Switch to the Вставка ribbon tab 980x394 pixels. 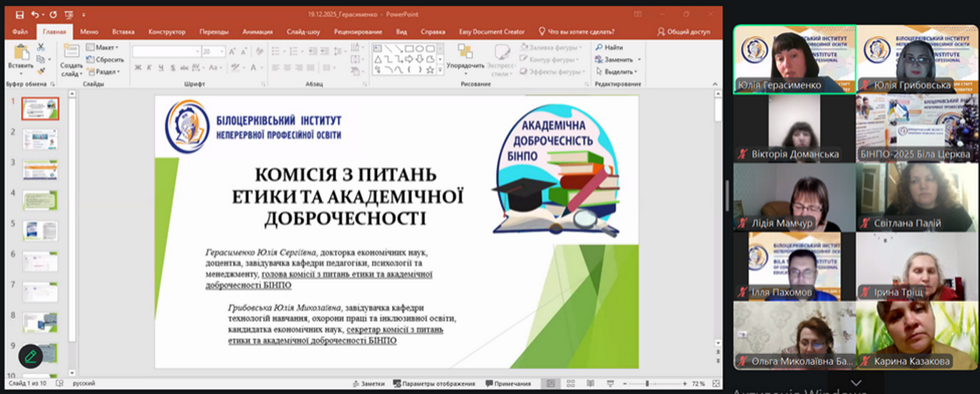(123, 32)
